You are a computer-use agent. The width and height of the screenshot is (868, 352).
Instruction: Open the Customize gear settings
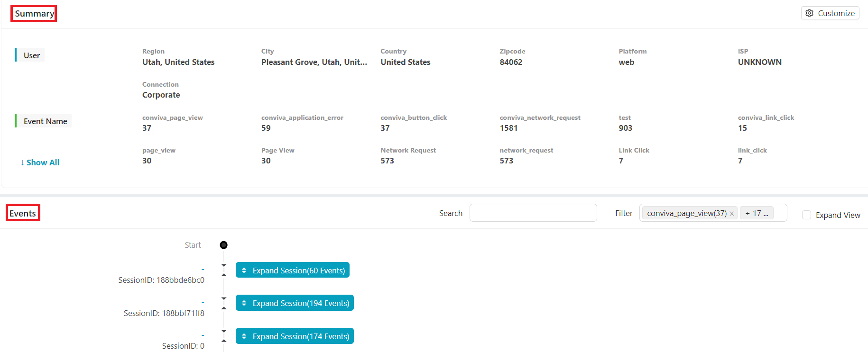(x=830, y=13)
